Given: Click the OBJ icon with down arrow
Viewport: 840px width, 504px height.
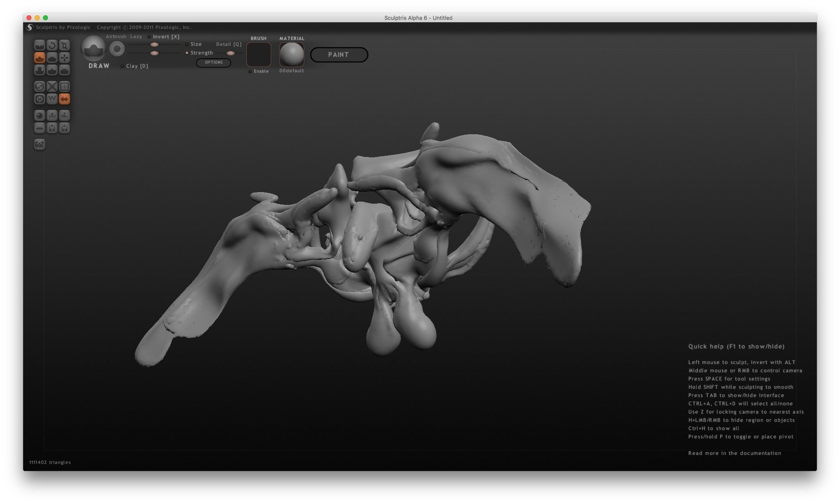Looking at the screenshot, I should click(x=64, y=115).
